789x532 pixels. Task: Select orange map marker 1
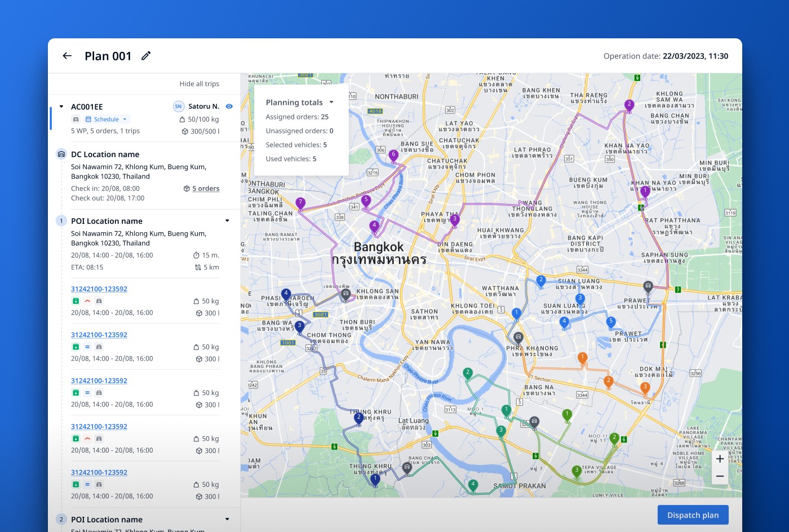point(583,358)
